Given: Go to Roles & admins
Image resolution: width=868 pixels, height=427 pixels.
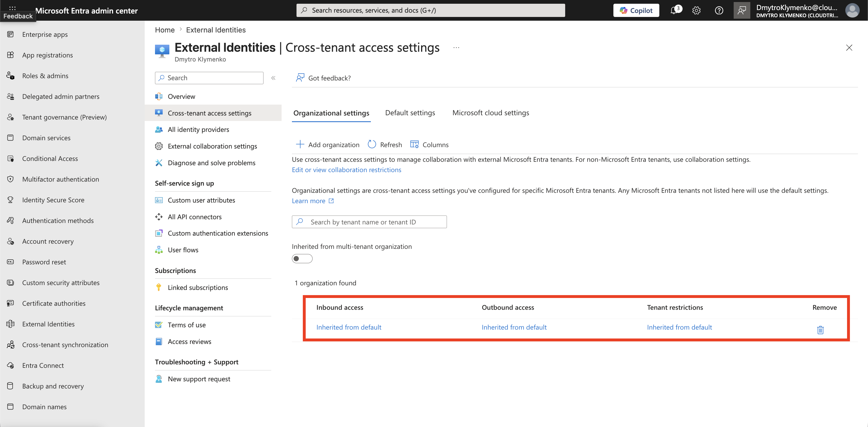Looking at the screenshot, I should tap(45, 76).
